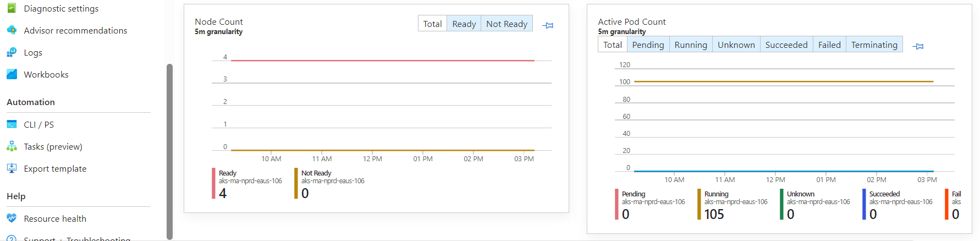
Task: Click the Diagnostic settings icon
Action: coord(12,8)
